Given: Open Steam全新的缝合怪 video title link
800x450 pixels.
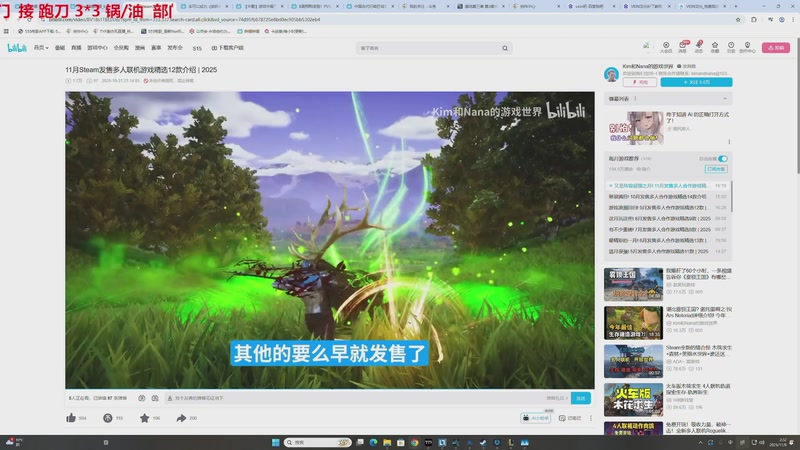Looking at the screenshot, I should click(698, 351).
